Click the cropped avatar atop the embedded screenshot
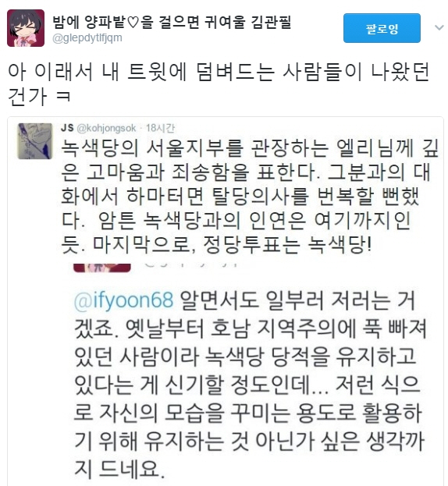Screen dimensions: 448x486 coord(102,268)
